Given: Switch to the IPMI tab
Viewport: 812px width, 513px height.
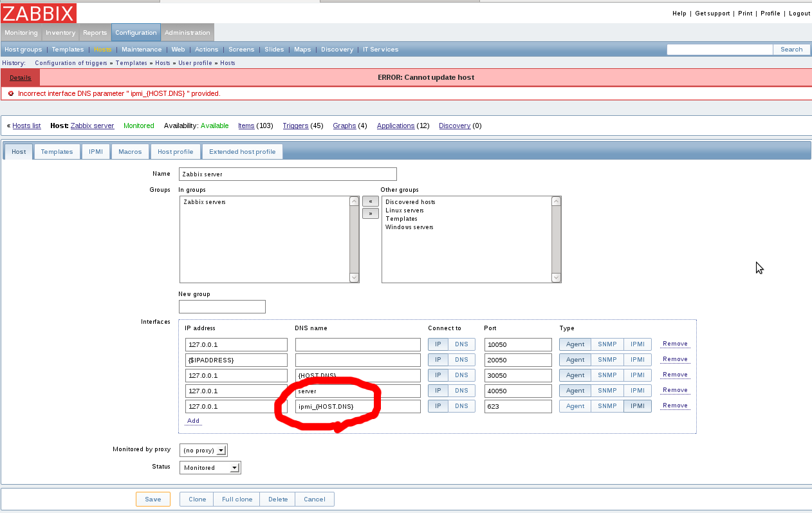Looking at the screenshot, I should 96,152.
